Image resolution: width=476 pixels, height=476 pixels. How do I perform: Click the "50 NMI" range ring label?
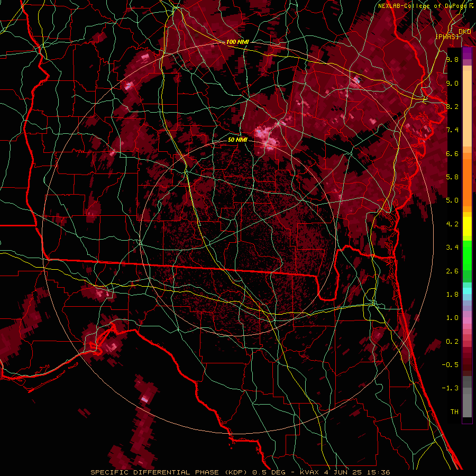click(237, 140)
